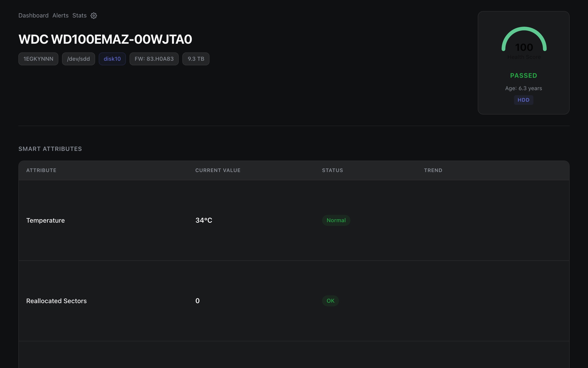
Task: Click the 9.3 TB capacity tag
Action: click(196, 59)
